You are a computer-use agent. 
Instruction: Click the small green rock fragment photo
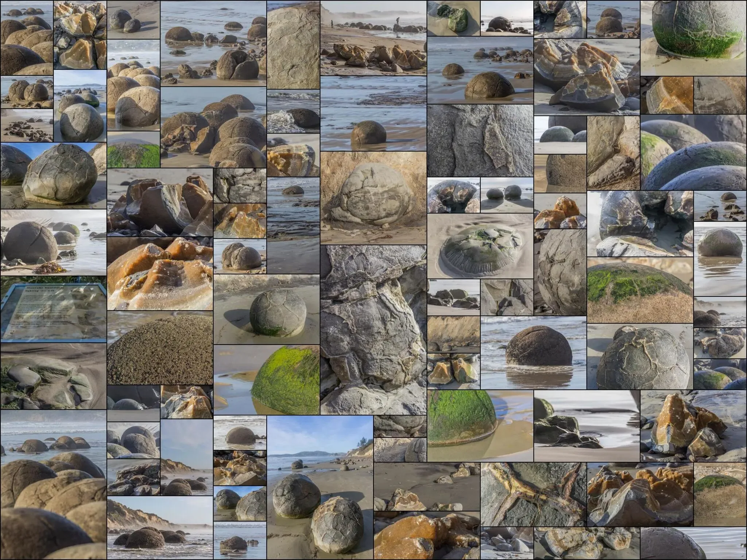453,18
